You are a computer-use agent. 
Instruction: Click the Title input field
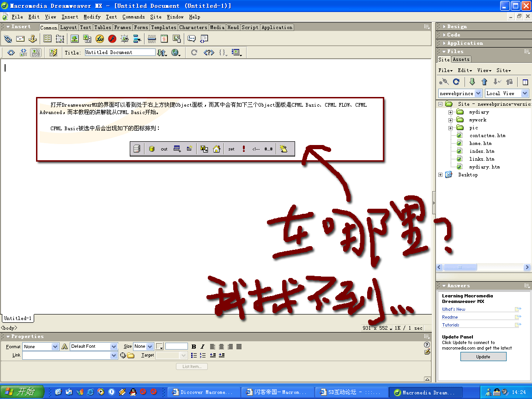click(120, 52)
